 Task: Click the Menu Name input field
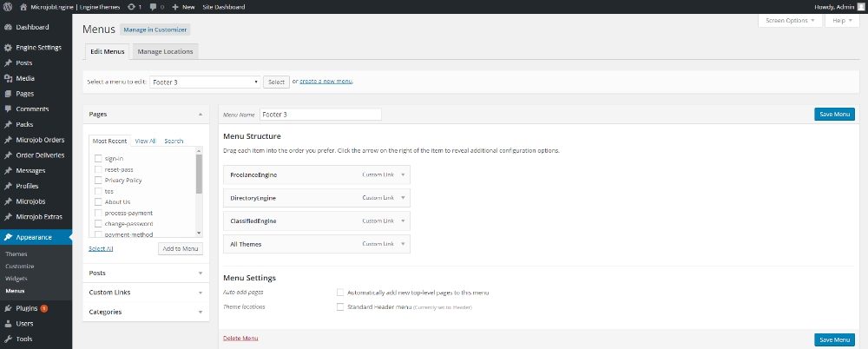pos(319,115)
